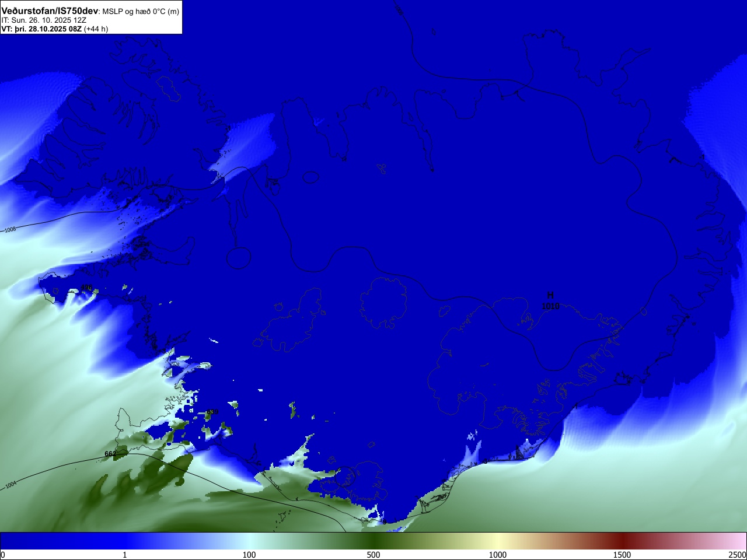Click the dark green colorbar segment above 500

[373, 541]
